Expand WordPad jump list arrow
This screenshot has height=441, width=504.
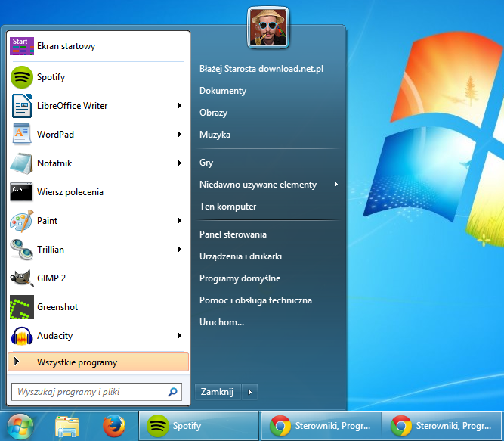pos(180,134)
